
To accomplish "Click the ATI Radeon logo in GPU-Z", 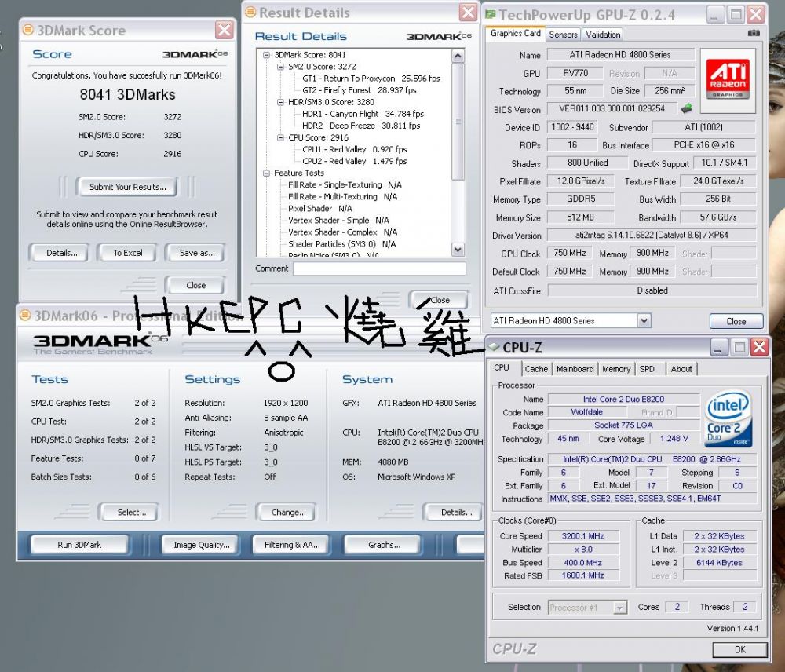I will (x=728, y=80).
